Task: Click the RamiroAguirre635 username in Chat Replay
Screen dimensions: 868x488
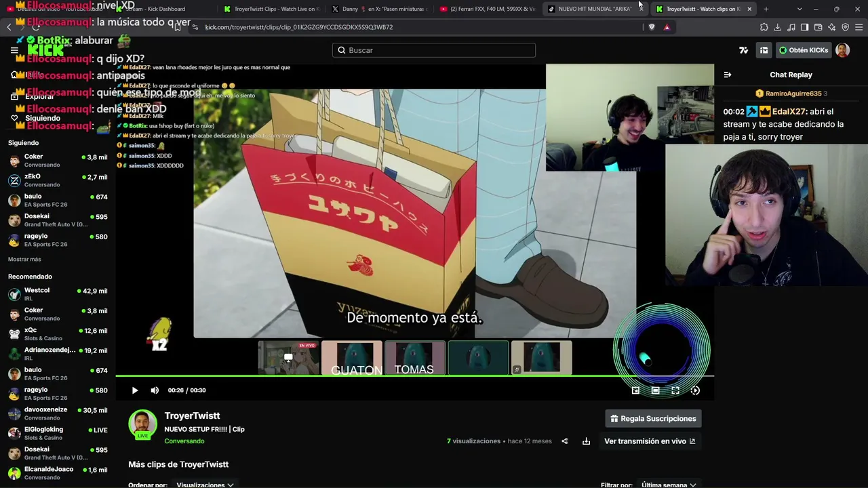Action: (793, 94)
